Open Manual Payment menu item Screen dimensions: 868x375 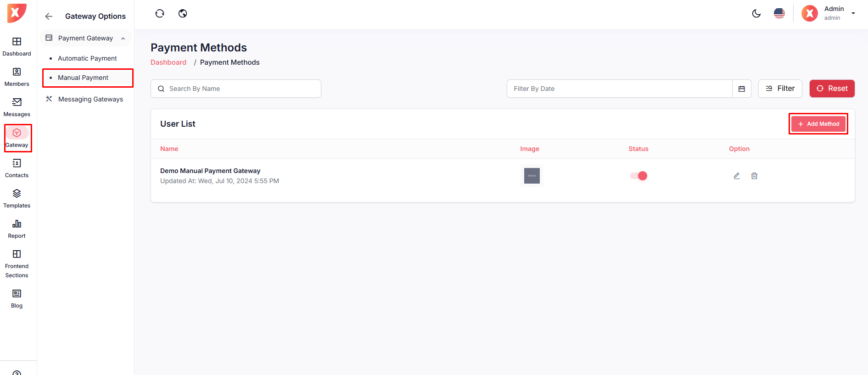(x=83, y=78)
